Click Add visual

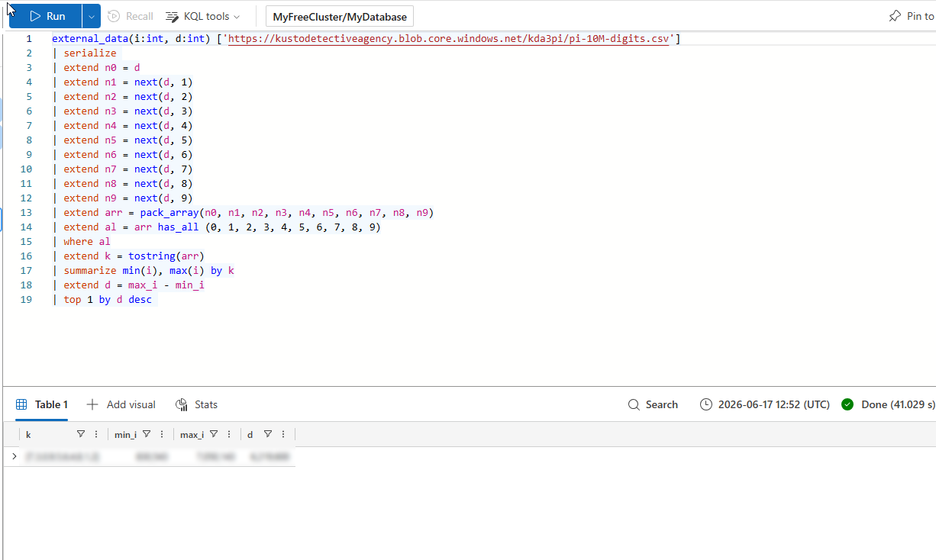point(121,404)
